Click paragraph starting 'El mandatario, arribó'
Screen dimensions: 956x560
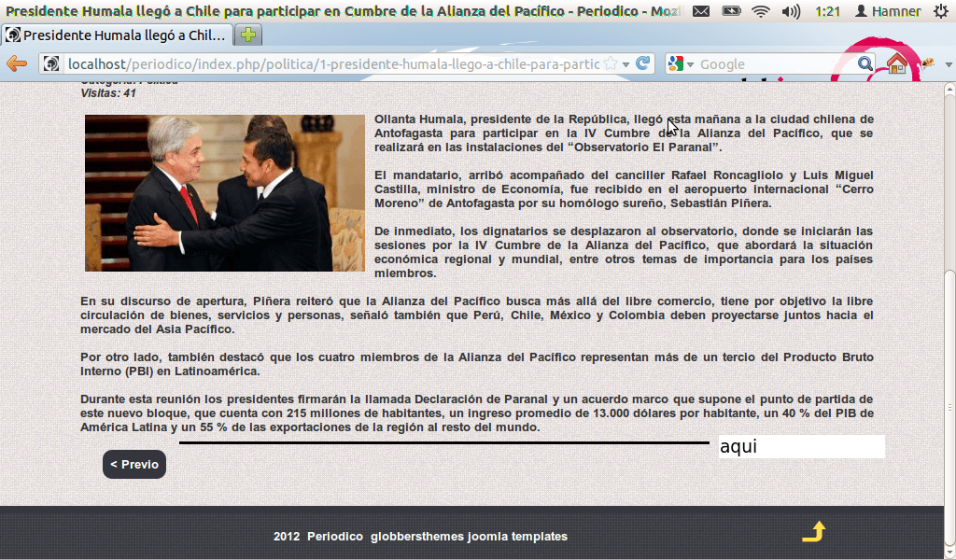624,189
